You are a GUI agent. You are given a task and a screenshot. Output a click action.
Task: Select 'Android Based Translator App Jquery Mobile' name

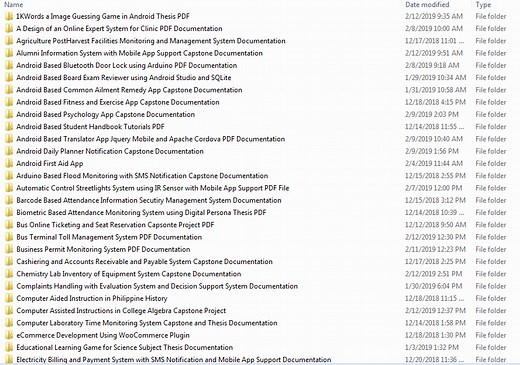(151, 139)
